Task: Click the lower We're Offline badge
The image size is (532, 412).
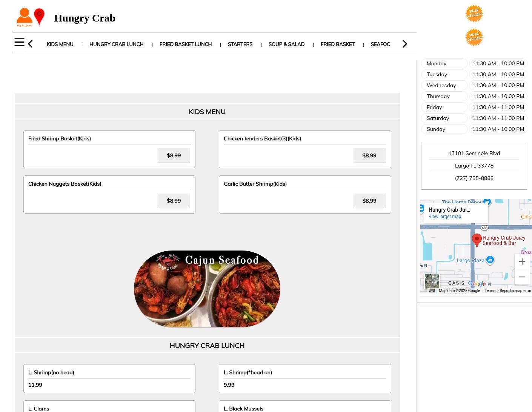Action: pyautogui.click(x=474, y=37)
